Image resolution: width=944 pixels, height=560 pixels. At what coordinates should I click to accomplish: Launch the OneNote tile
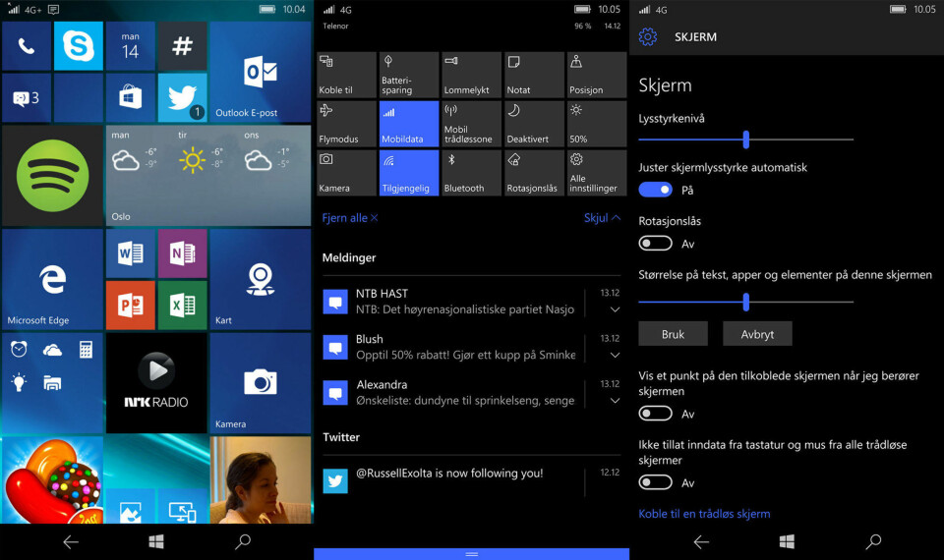[183, 253]
